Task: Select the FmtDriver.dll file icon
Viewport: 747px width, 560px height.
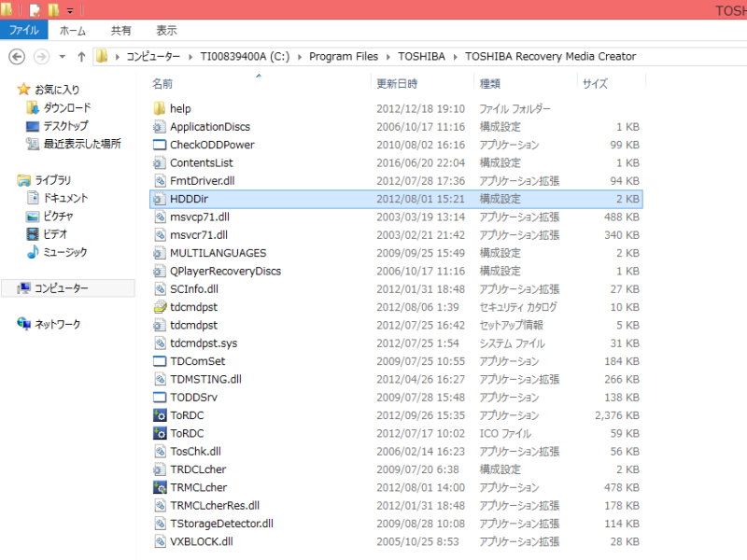Action: [160, 181]
